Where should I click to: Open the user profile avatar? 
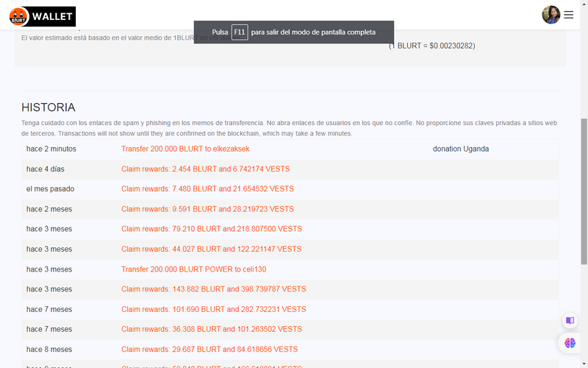click(551, 15)
